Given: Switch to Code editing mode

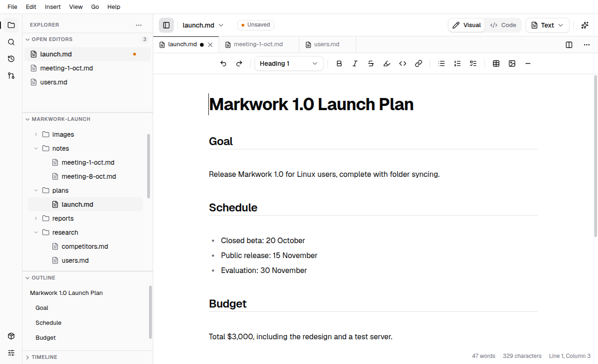Looking at the screenshot, I should point(503,25).
